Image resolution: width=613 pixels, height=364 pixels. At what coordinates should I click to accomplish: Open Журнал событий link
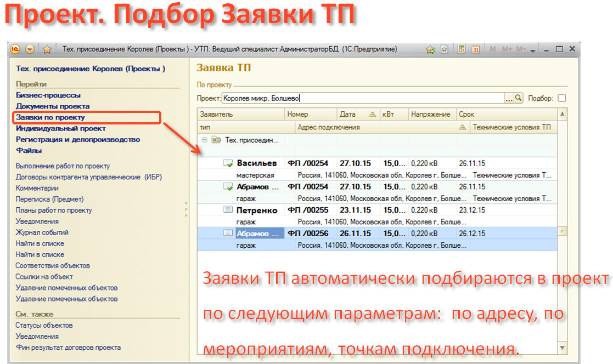click(x=42, y=232)
